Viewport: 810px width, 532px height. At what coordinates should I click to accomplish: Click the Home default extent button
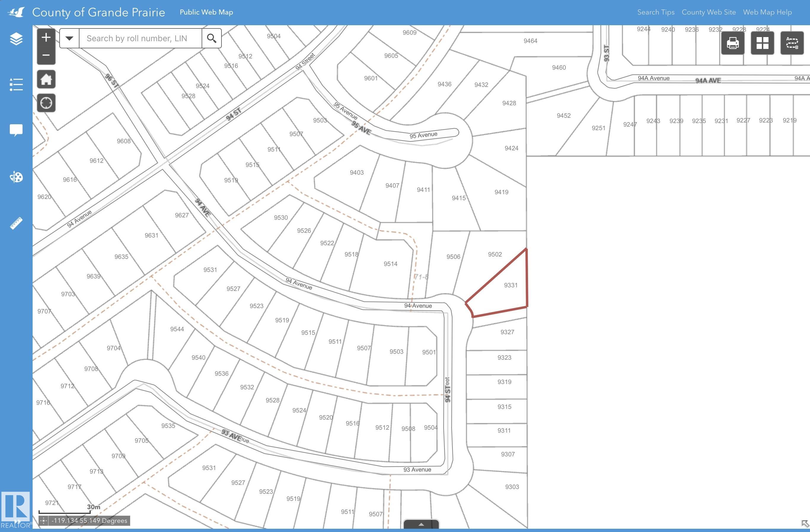(x=46, y=80)
